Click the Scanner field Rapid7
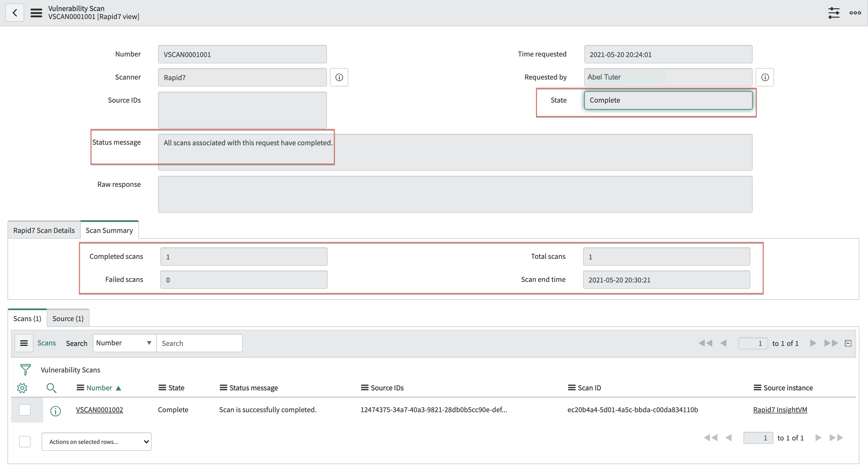Image resolution: width=868 pixels, height=471 pixels. coord(242,77)
